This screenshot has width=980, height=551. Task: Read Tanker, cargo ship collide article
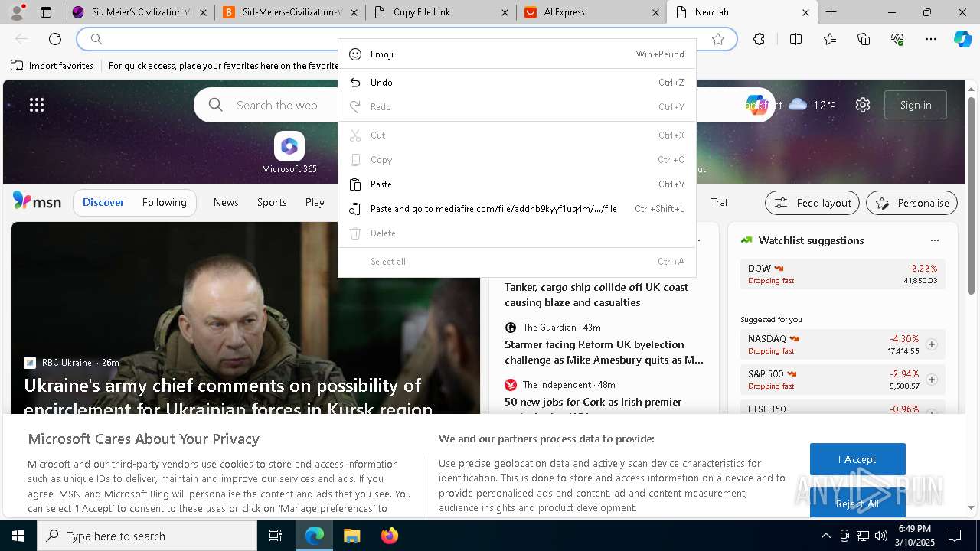(x=596, y=295)
